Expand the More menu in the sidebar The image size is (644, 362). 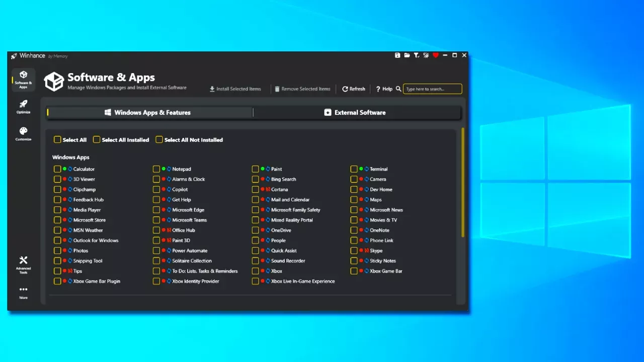coord(23,292)
